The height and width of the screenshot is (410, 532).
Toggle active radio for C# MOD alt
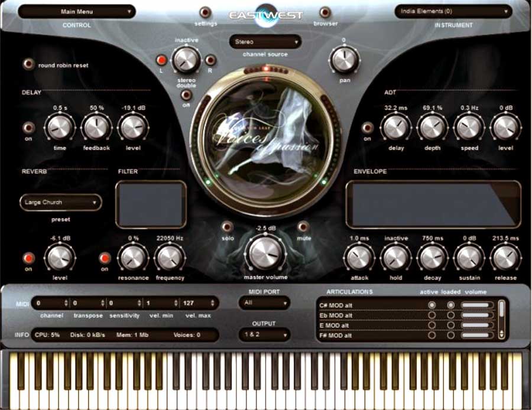[432, 305]
